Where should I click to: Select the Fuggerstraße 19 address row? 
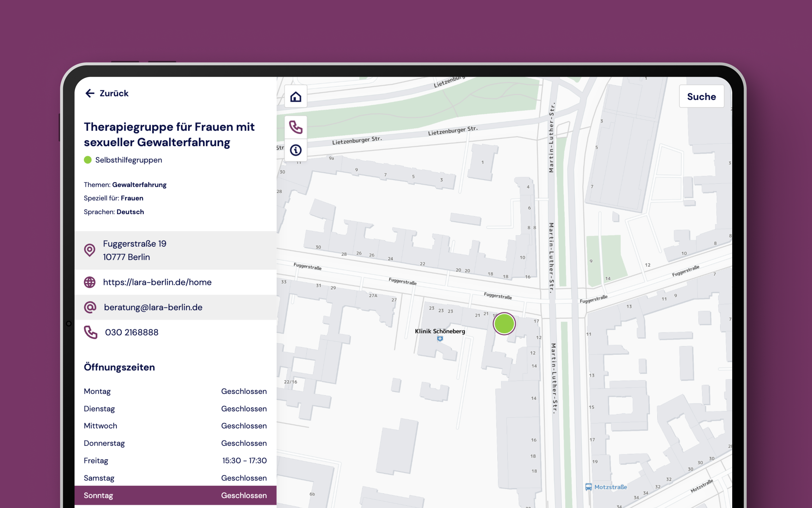click(175, 250)
